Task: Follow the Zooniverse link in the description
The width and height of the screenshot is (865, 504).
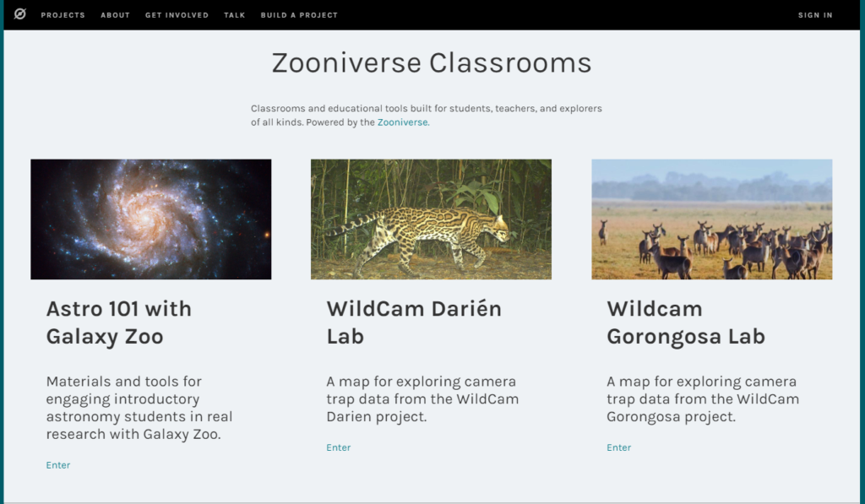Action: (403, 122)
